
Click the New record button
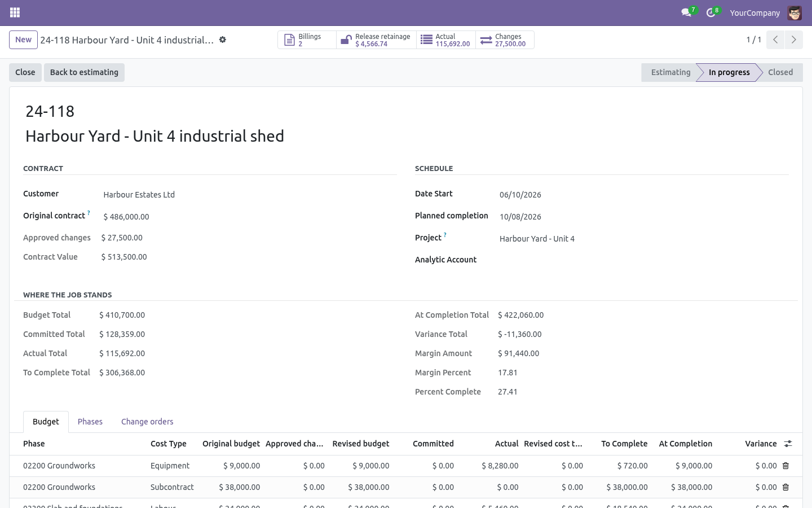pyautogui.click(x=23, y=40)
